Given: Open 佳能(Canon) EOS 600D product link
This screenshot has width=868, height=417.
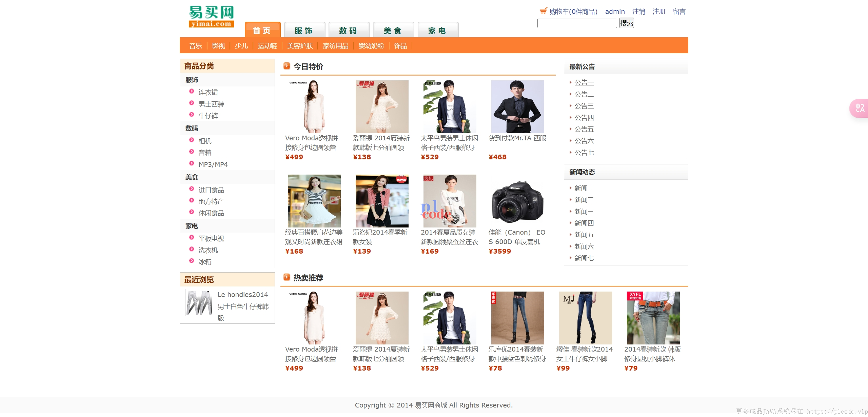Looking at the screenshot, I should (x=517, y=237).
